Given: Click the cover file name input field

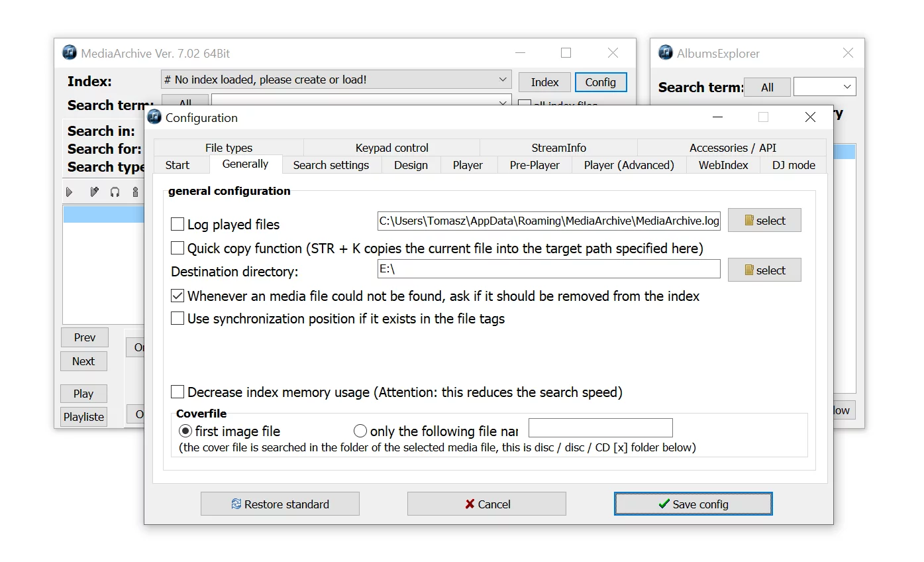Looking at the screenshot, I should pyautogui.click(x=601, y=427).
